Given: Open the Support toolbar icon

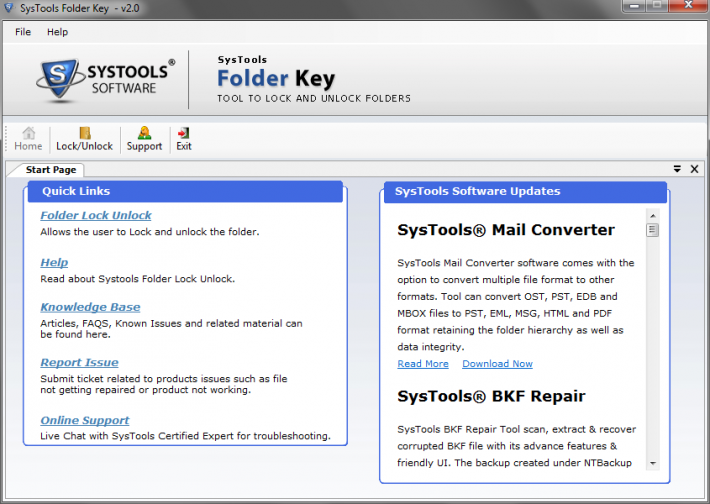Looking at the screenshot, I should [x=144, y=139].
